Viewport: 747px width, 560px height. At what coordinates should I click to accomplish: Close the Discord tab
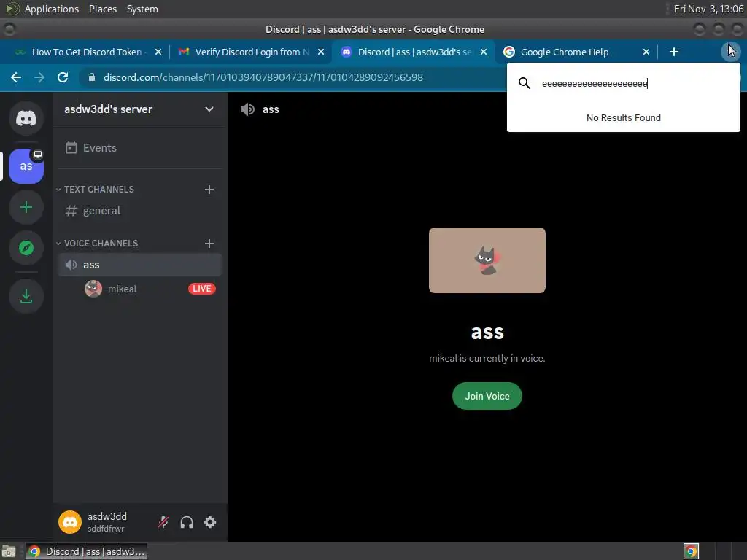484,52
